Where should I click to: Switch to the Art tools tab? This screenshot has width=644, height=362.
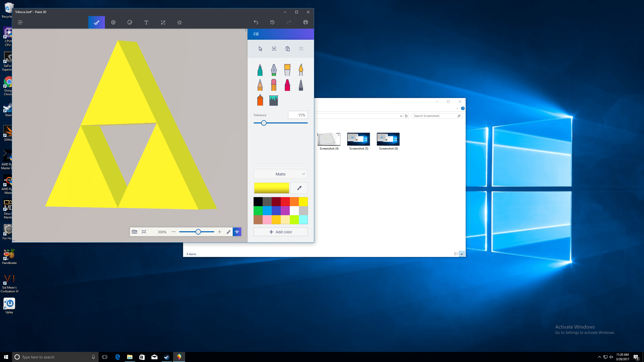[x=97, y=22]
